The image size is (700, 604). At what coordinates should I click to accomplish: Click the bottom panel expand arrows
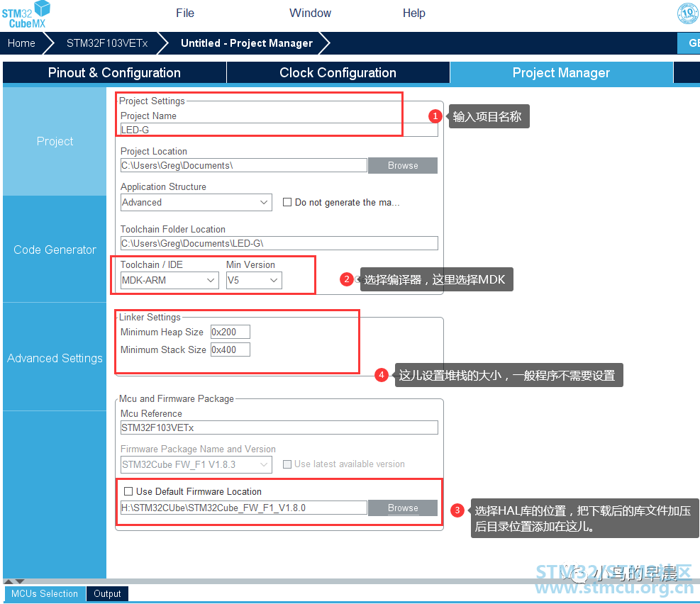pos(14,582)
